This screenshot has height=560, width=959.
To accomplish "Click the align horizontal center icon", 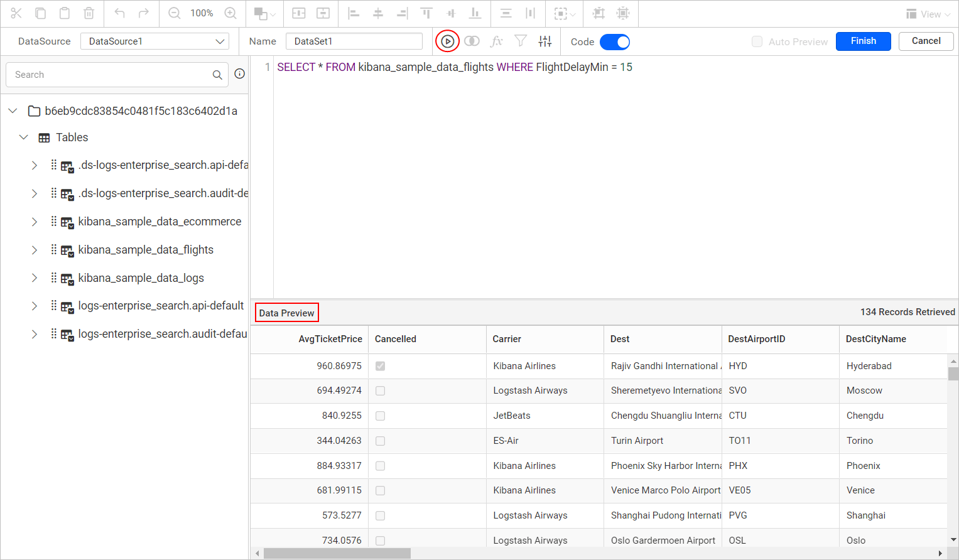I will pyautogui.click(x=378, y=13).
